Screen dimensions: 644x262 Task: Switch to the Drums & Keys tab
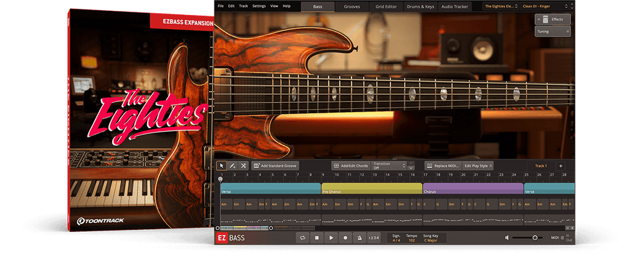point(421,6)
